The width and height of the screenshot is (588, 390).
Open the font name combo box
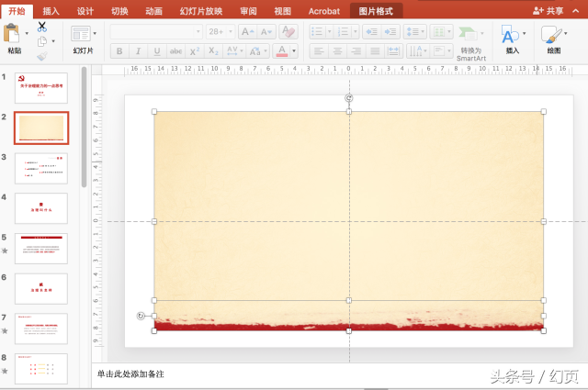(156, 32)
